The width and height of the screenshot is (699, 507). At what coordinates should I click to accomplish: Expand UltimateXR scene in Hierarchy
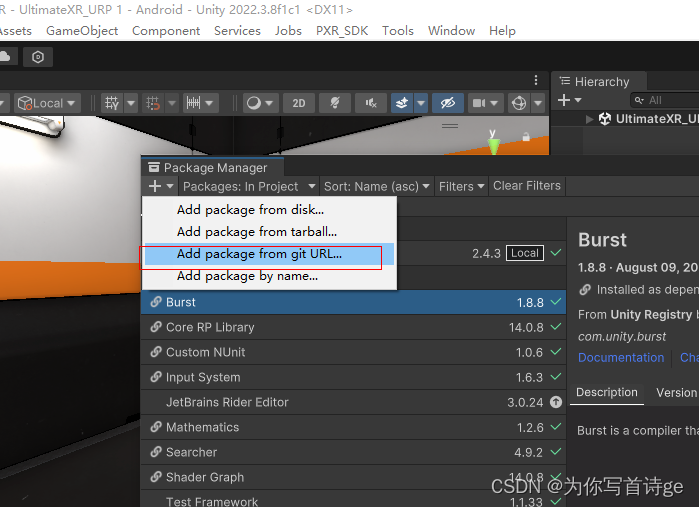pos(589,119)
